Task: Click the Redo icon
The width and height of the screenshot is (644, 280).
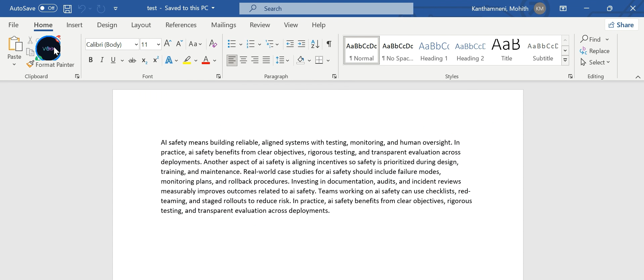Action: coord(101,8)
